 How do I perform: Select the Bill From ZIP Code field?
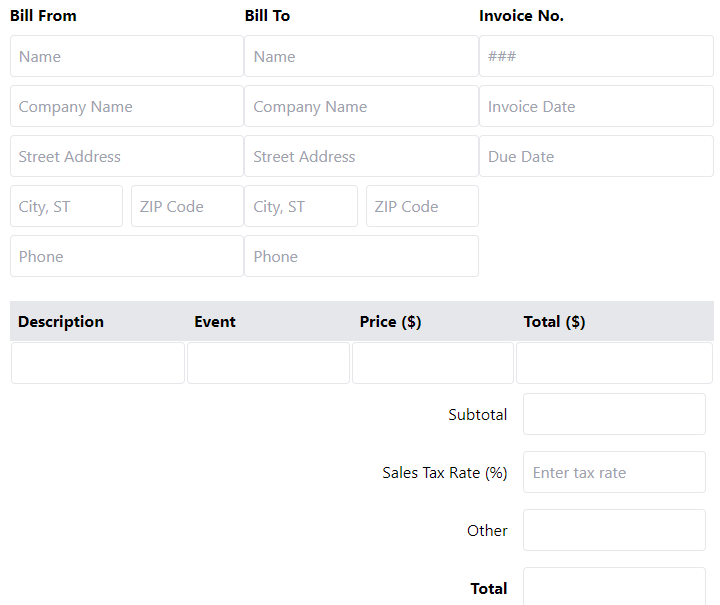(x=187, y=206)
